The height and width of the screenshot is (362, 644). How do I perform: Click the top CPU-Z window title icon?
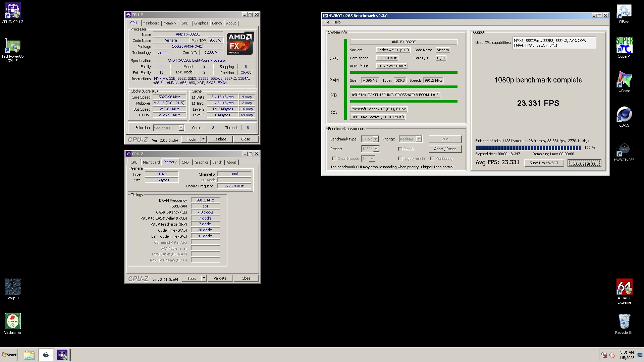tap(128, 15)
